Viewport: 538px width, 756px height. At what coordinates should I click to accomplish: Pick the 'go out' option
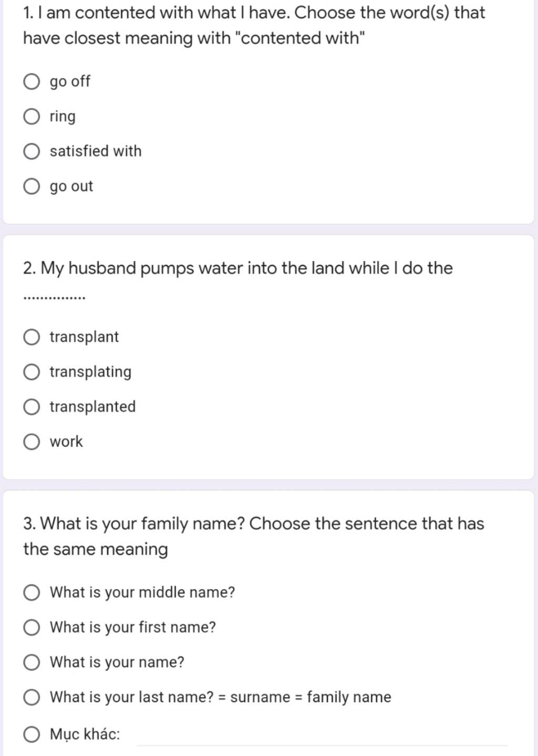[x=32, y=186]
